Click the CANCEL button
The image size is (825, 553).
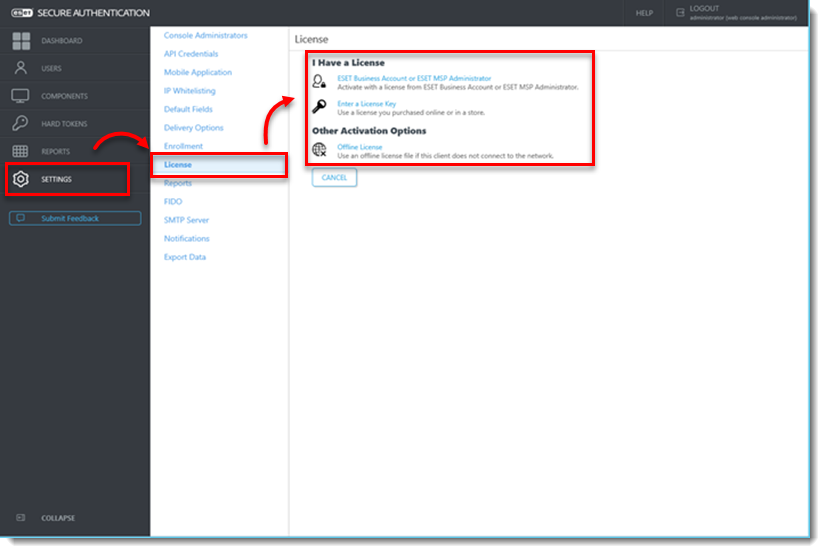[334, 177]
